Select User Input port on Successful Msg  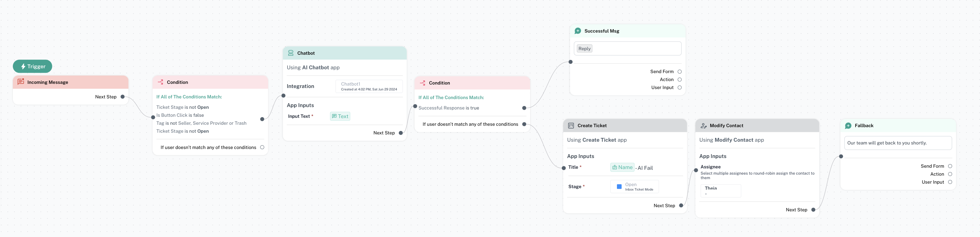tap(679, 88)
